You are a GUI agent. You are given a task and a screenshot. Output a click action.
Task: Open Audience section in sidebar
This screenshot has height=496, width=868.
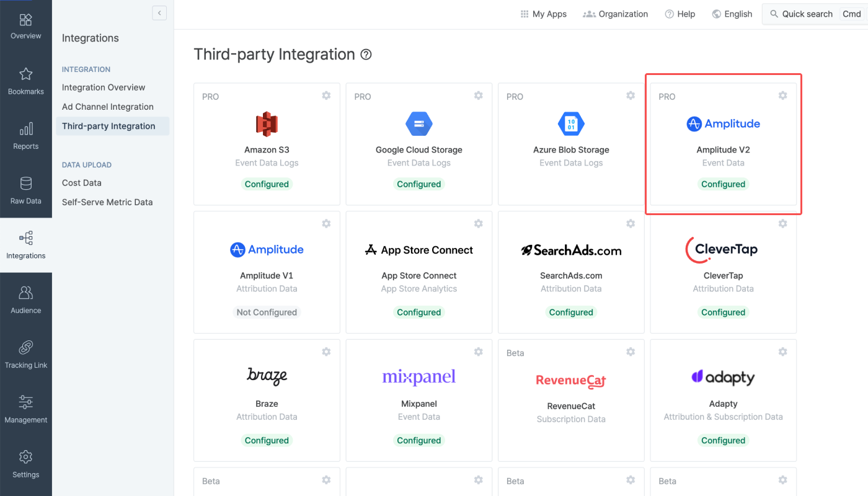26,300
